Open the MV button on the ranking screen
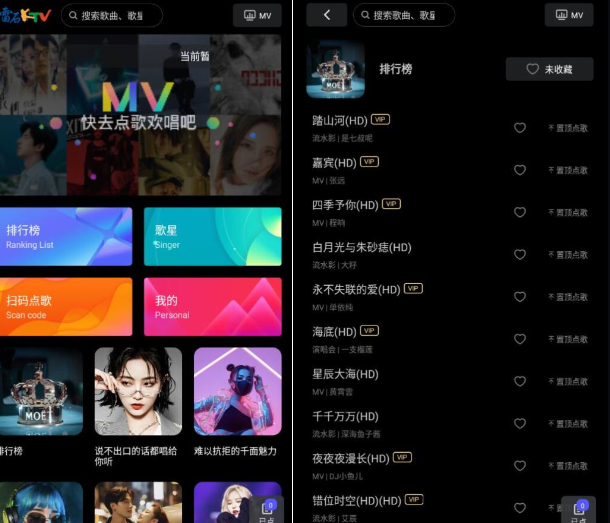Image resolution: width=610 pixels, height=523 pixels. (569, 15)
